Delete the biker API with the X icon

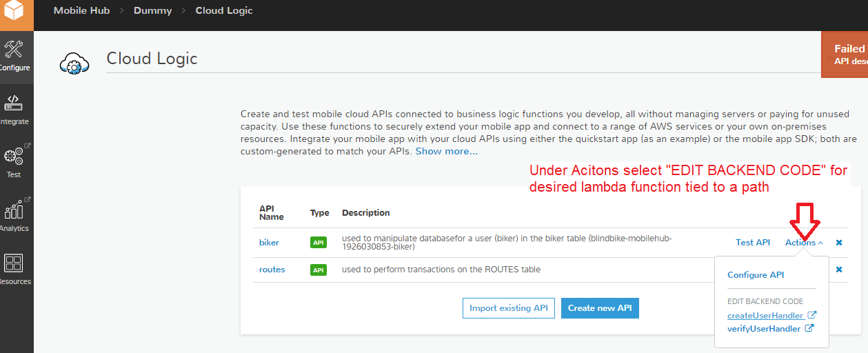[839, 243]
